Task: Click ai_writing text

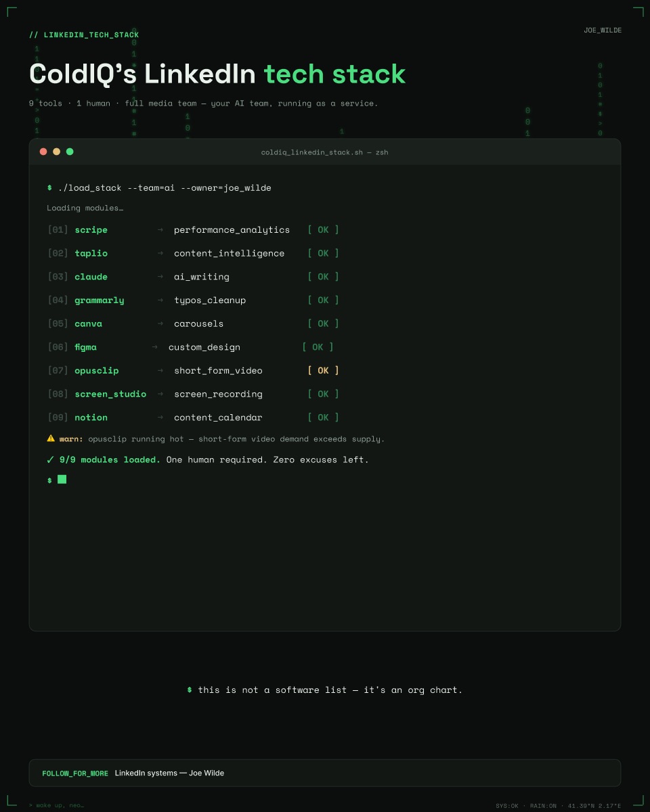Action: [202, 277]
